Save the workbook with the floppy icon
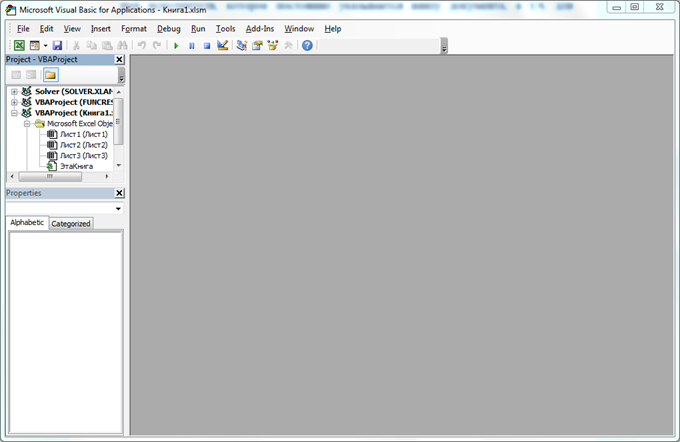This screenshot has height=442, width=680. click(x=57, y=45)
